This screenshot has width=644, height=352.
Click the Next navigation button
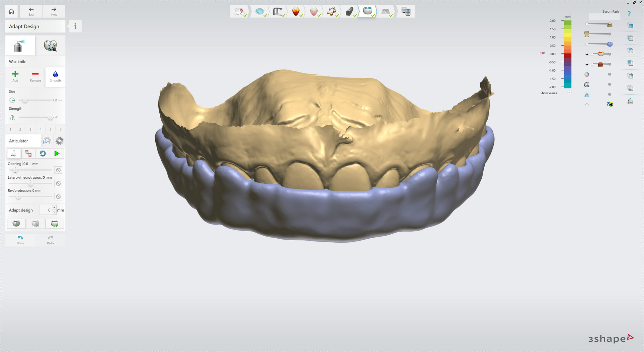click(x=54, y=11)
